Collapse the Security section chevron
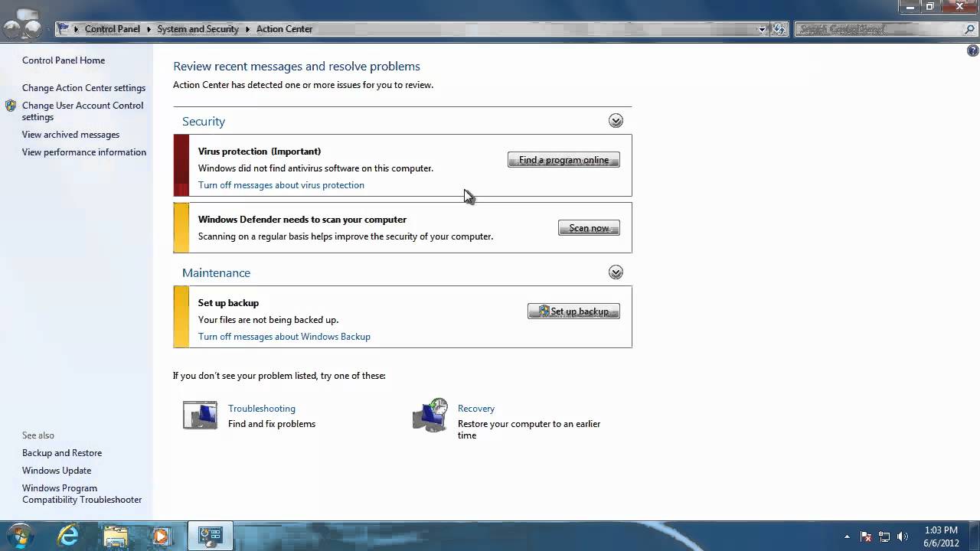Viewport: 980px width, 551px height. (x=616, y=121)
